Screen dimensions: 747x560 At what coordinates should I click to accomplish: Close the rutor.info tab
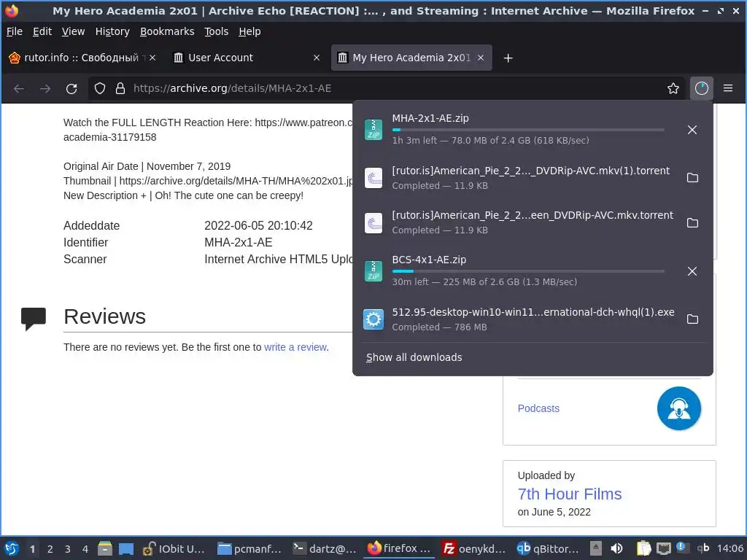tap(152, 58)
